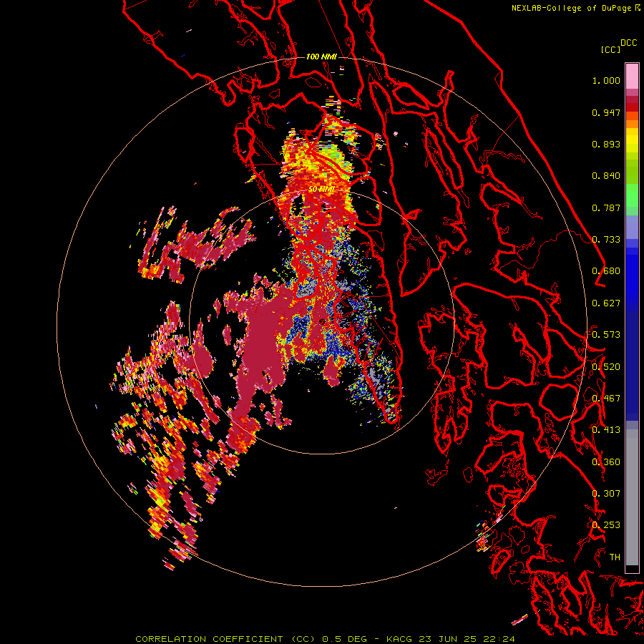Click the TH threshold label

coord(615,557)
